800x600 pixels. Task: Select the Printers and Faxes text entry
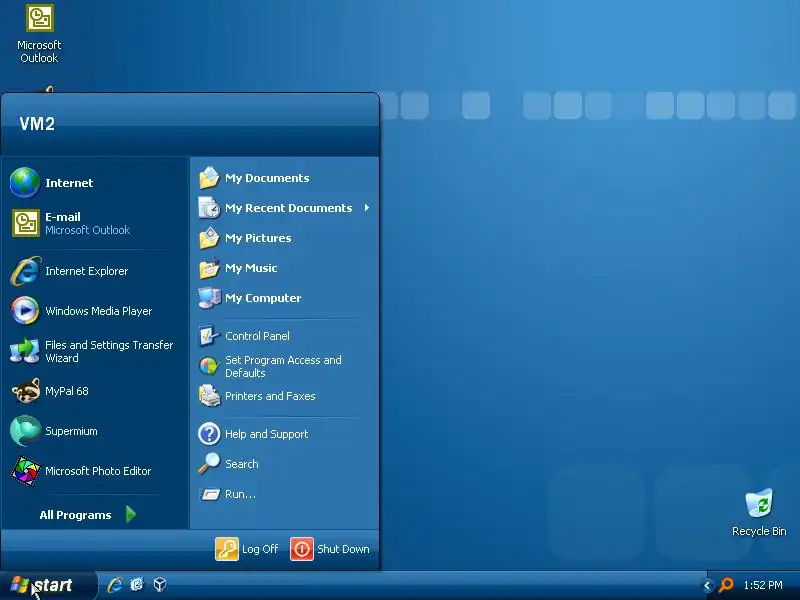click(270, 396)
